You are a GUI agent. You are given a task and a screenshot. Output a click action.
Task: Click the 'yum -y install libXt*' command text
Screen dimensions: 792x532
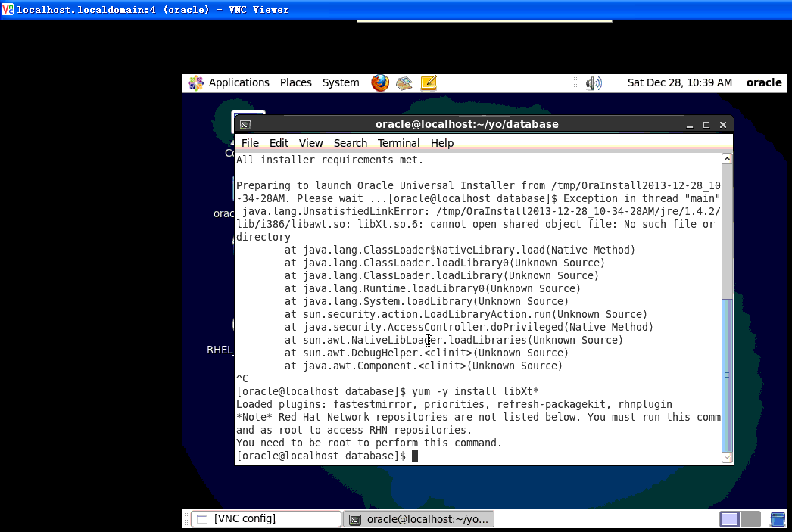[476, 392]
